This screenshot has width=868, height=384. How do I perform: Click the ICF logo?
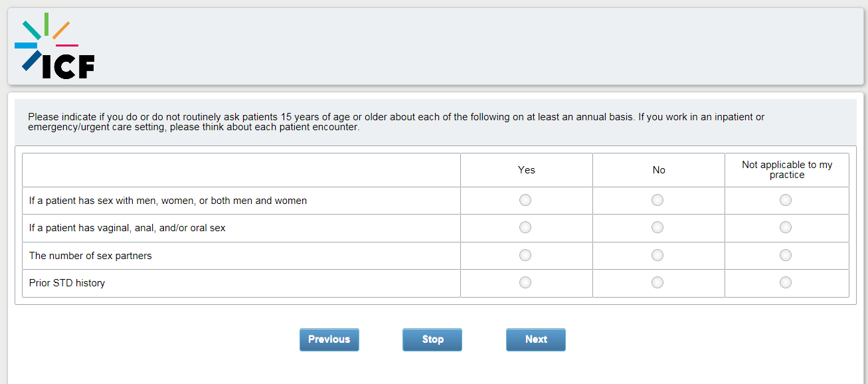coord(54,47)
